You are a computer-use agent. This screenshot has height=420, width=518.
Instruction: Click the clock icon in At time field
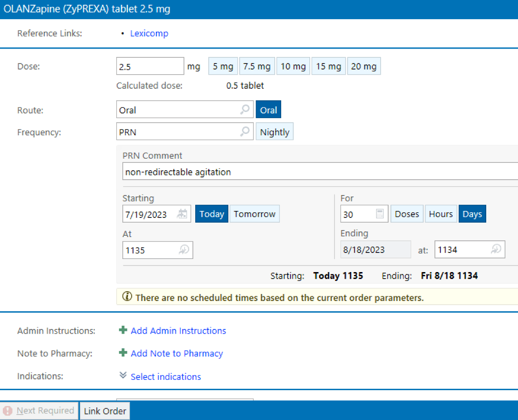point(184,250)
